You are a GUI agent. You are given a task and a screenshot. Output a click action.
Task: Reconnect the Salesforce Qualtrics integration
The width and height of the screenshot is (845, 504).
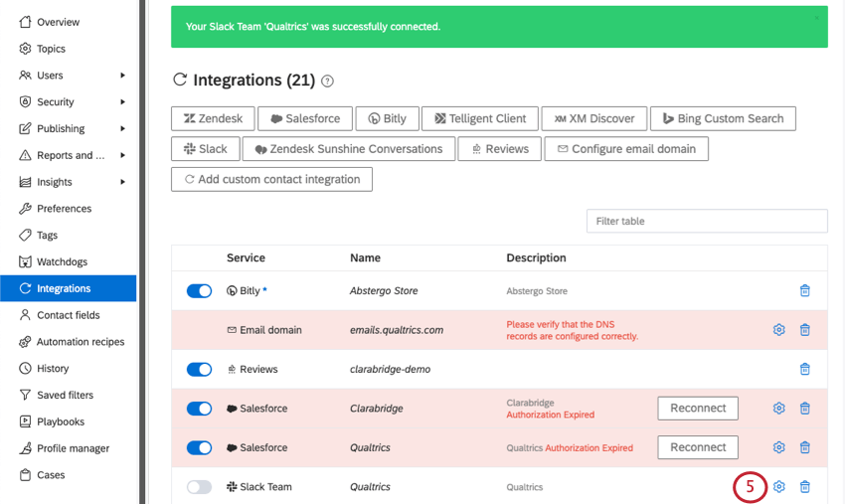click(x=698, y=447)
